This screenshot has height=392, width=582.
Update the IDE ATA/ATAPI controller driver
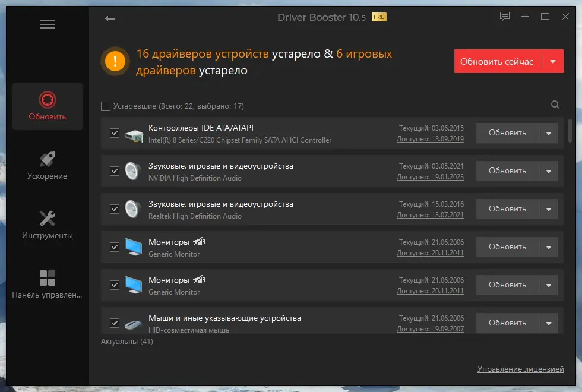[507, 133]
